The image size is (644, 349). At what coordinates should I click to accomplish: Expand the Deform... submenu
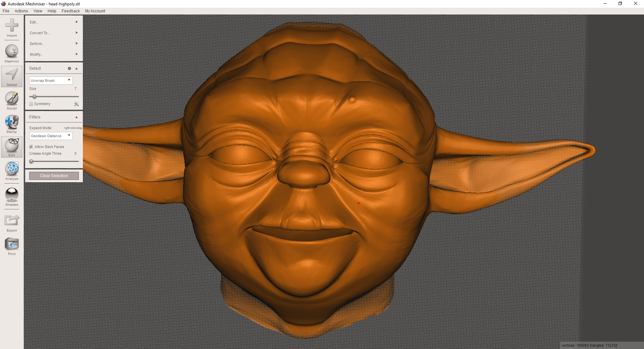click(x=54, y=44)
